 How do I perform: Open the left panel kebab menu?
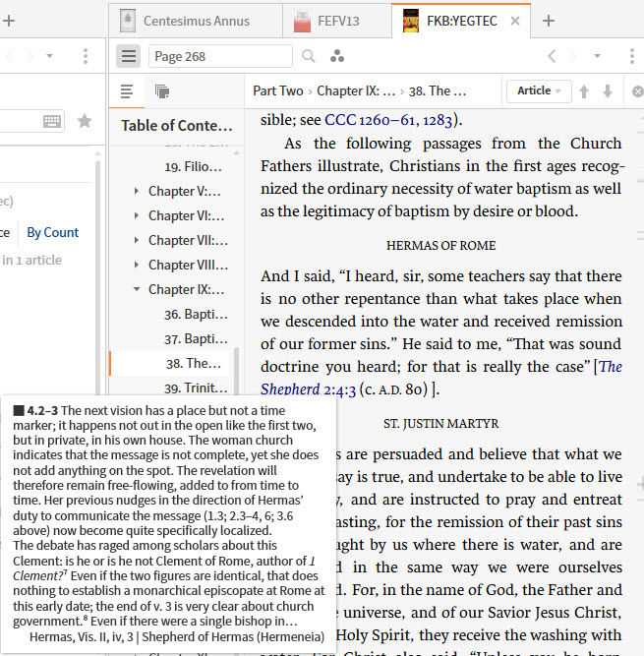pos(86,56)
